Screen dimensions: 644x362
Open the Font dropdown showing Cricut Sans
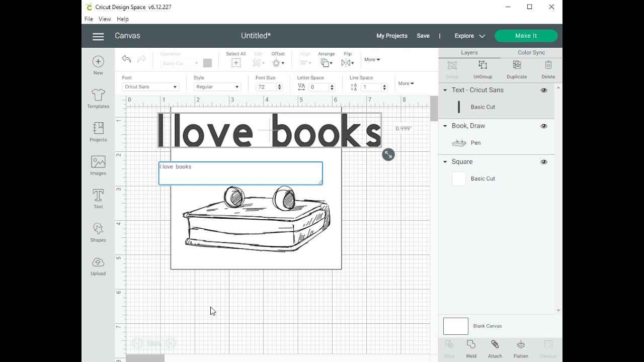pyautogui.click(x=150, y=87)
